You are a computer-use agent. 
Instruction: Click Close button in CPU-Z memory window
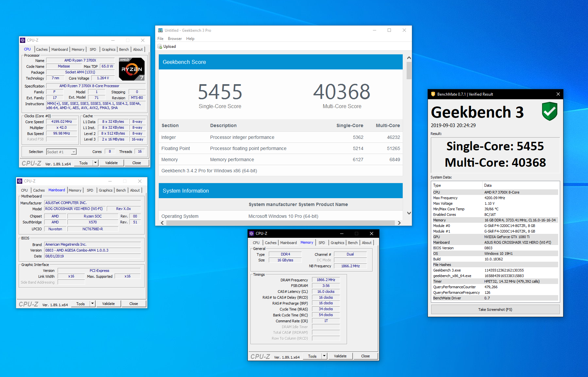tap(365, 356)
